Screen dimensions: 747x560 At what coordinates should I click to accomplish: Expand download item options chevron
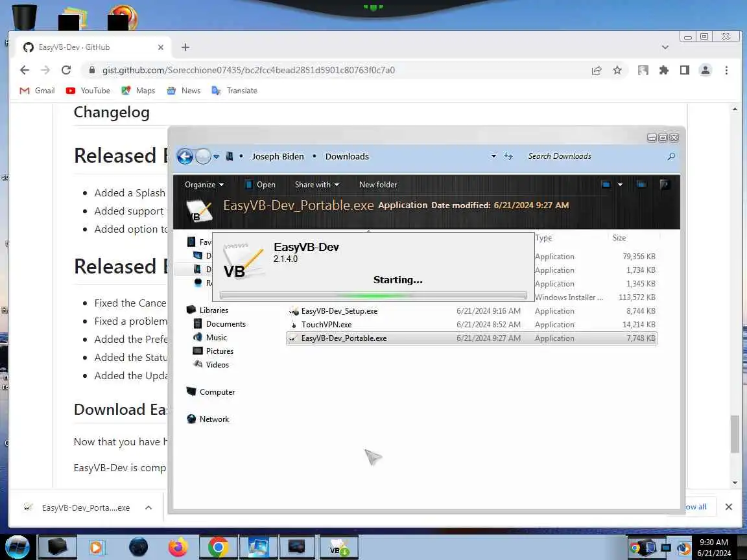148,507
